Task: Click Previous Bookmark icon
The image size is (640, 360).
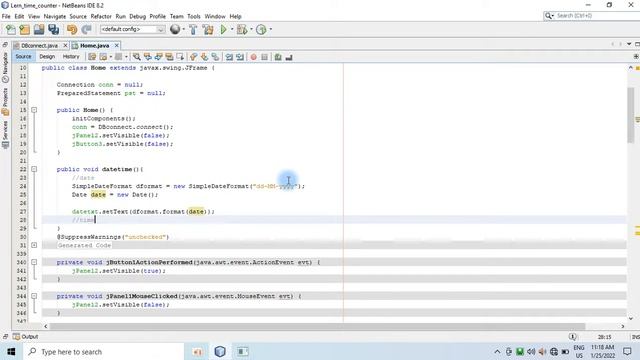Action: pyautogui.click(x=193, y=57)
